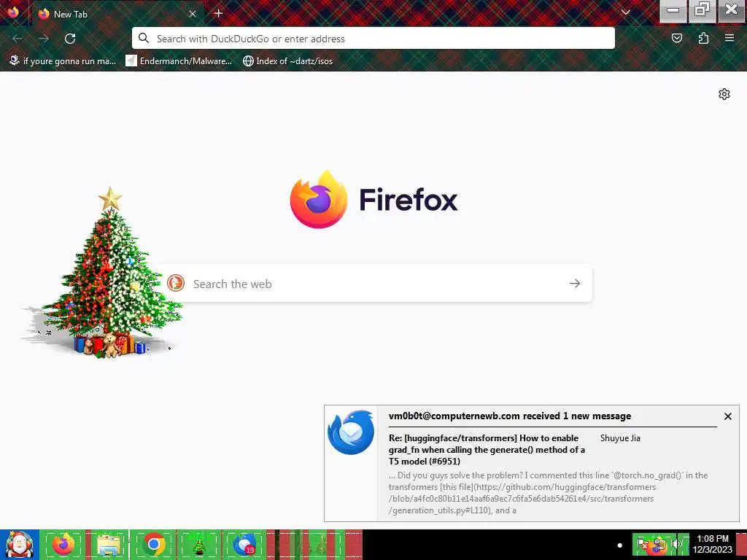Focus the DuckDuckGo address bar
The width and height of the screenshot is (747, 560).
(373, 38)
